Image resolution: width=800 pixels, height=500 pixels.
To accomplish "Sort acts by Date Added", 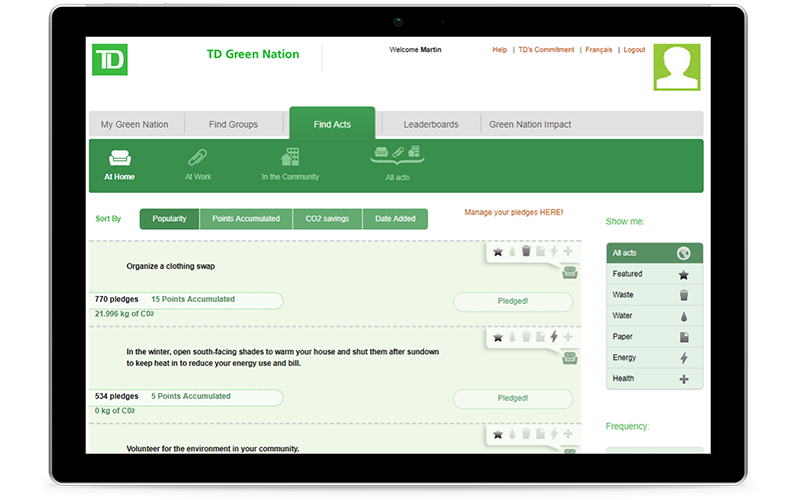I will [x=395, y=219].
